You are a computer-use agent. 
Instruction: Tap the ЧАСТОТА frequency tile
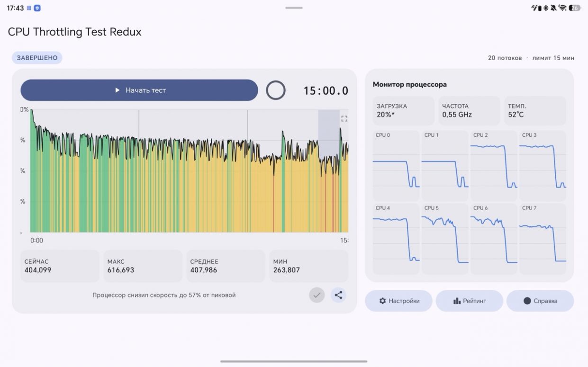pos(469,110)
